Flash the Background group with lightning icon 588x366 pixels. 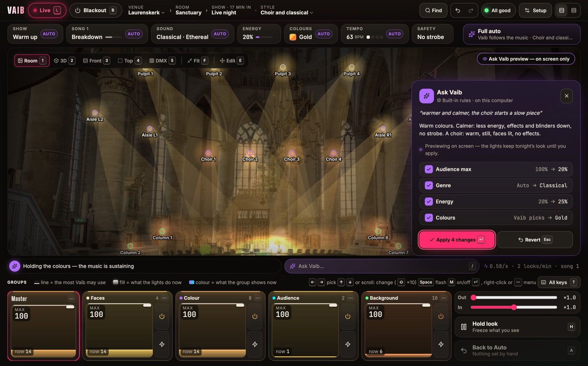441,344
